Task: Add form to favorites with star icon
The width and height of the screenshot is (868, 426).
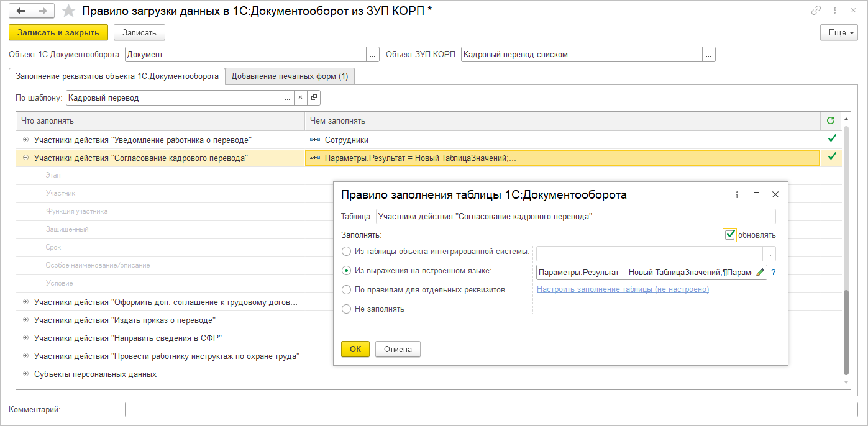Action: pos(70,11)
